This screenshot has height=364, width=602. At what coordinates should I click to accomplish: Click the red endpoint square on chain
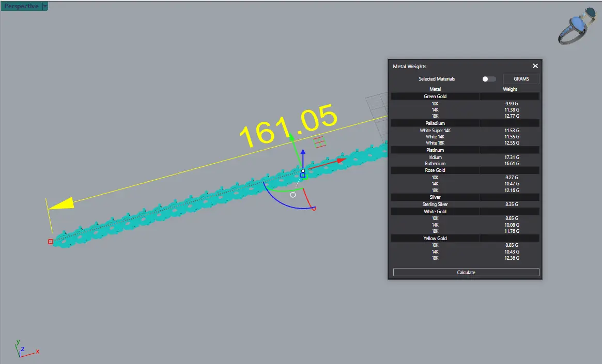point(50,242)
